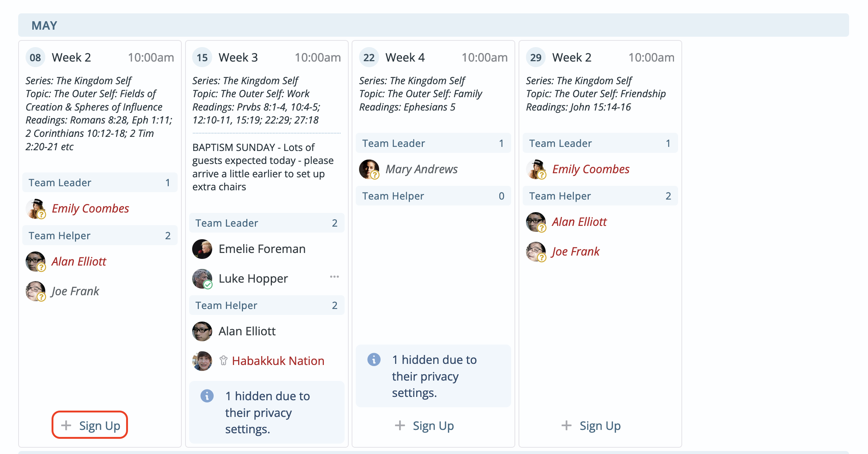Click the info icon on Week 4 privacy notice
The width and height of the screenshot is (868, 454).
click(374, 359)
